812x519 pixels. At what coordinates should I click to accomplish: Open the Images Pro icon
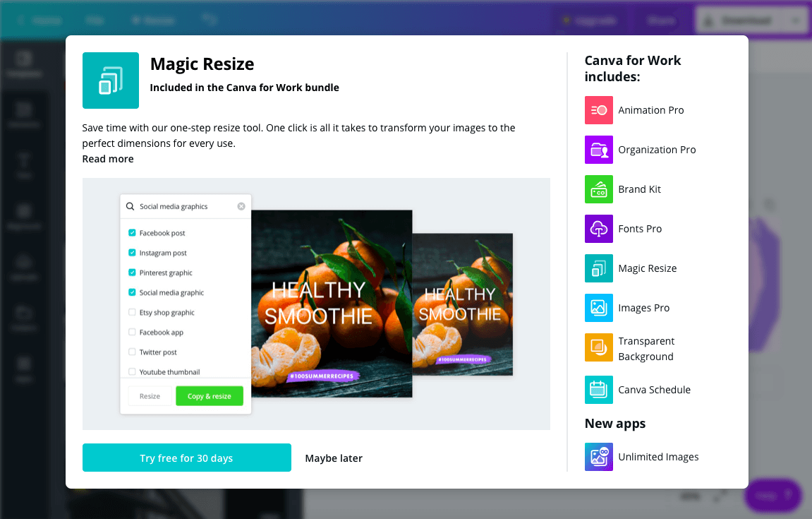click(x=599, y=308)
